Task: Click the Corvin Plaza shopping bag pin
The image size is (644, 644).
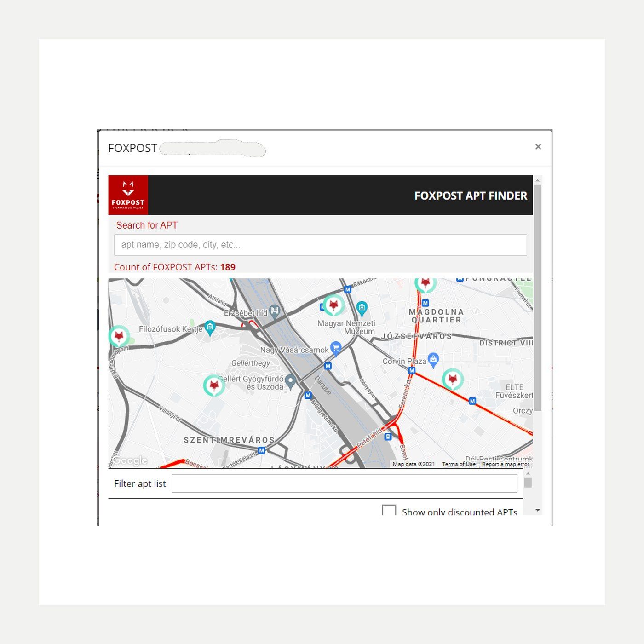Action: [433, 360]
